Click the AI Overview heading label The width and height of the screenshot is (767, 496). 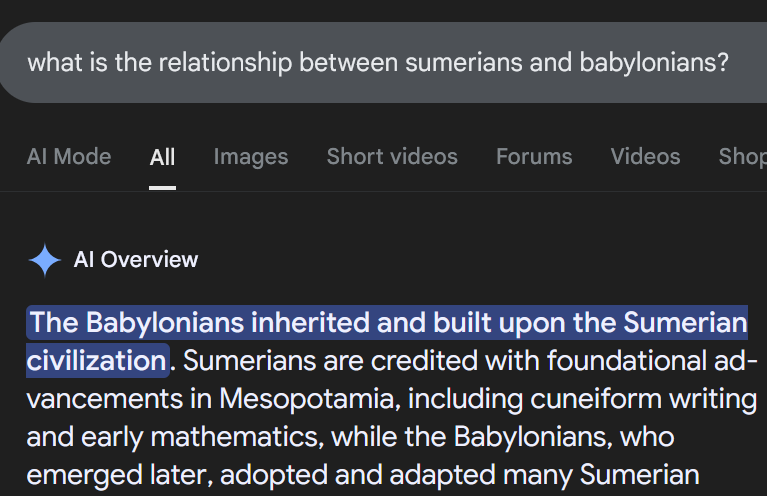pyautogui.click(x=136, y=260)
